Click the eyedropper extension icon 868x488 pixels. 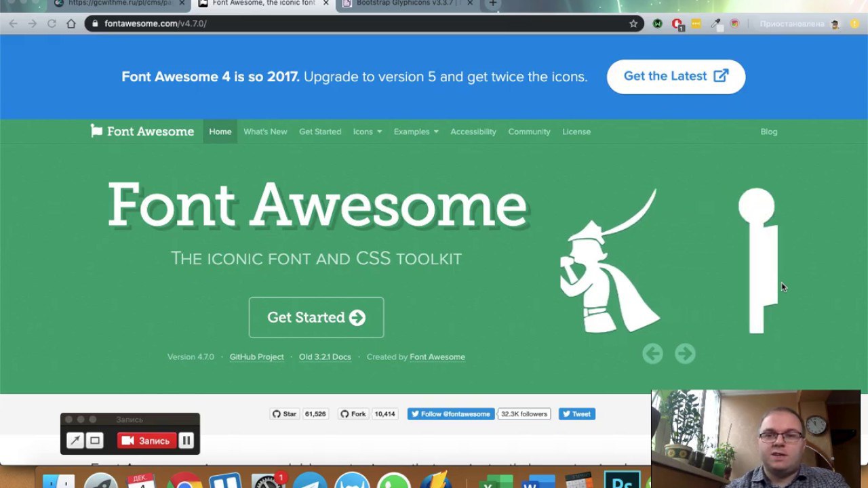(715, 24)
